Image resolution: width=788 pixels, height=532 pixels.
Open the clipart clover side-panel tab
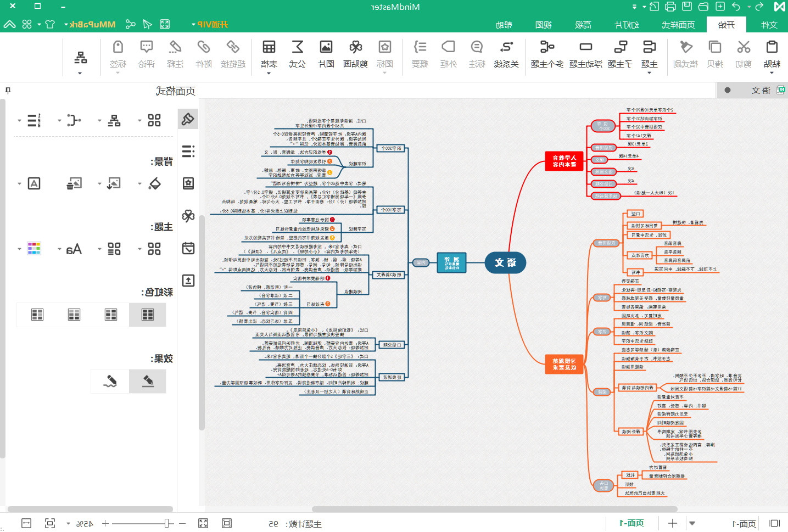click(x=188, y=216)
